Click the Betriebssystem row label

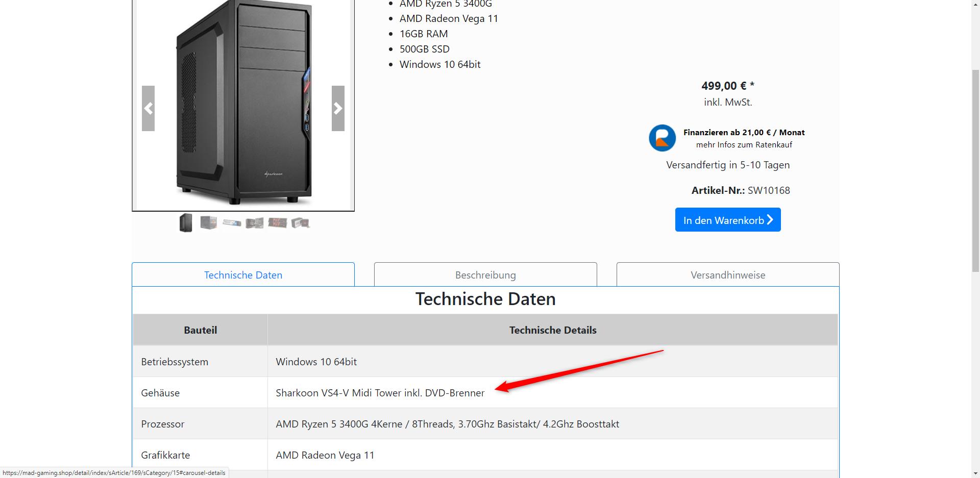coord(175,362)
